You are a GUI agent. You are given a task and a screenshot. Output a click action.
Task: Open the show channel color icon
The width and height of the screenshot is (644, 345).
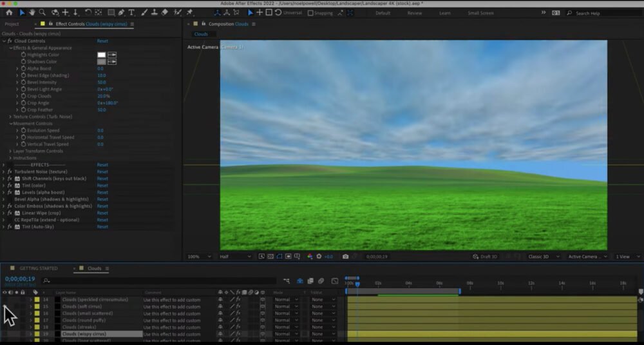(310, 257)
